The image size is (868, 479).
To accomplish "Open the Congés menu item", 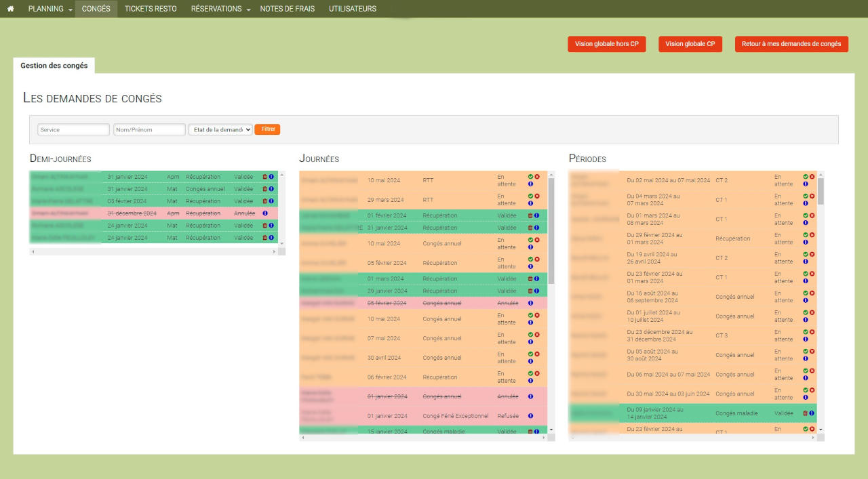I will click(96, 9).
